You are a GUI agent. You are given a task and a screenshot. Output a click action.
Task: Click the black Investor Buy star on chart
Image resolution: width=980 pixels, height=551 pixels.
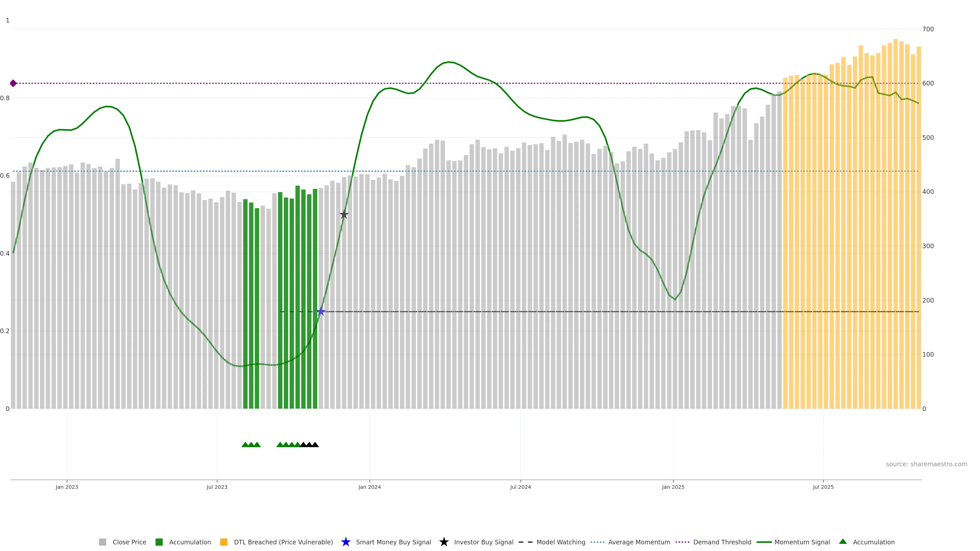344,215
